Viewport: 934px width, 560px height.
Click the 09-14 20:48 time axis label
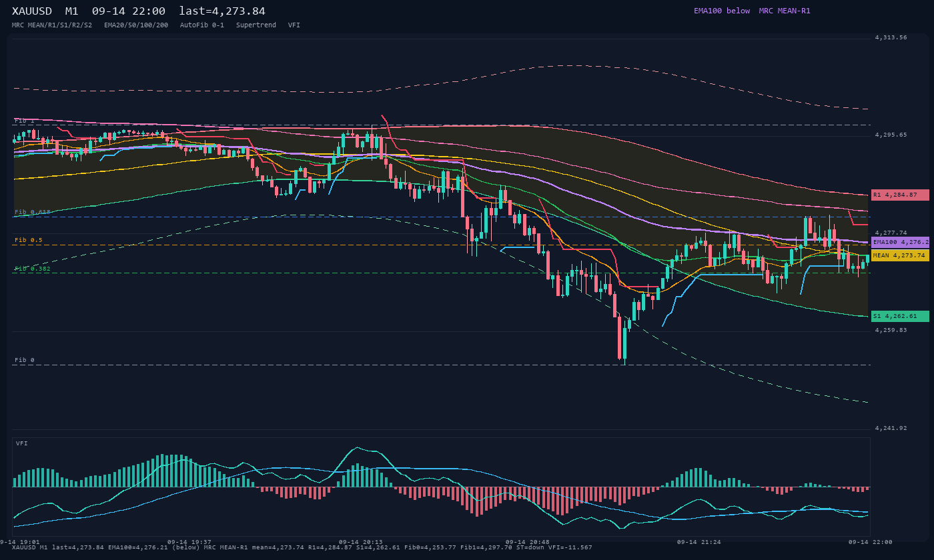(x=528, y=542)
